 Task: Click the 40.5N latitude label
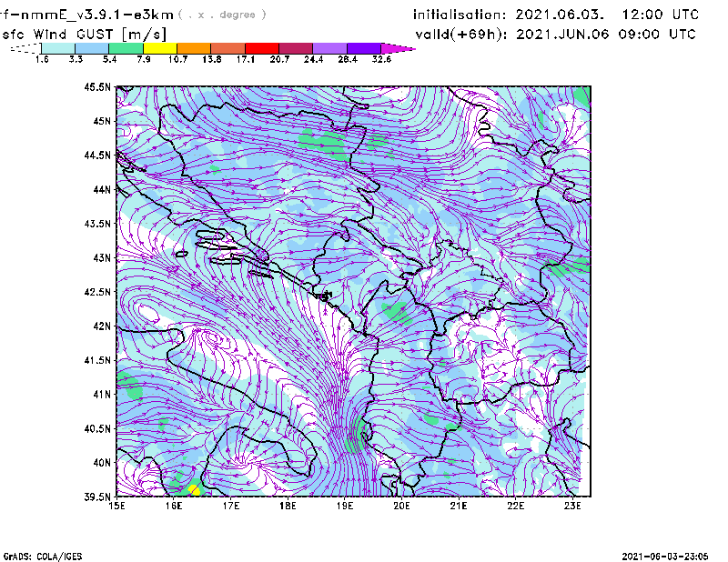(x=97, y=429)
